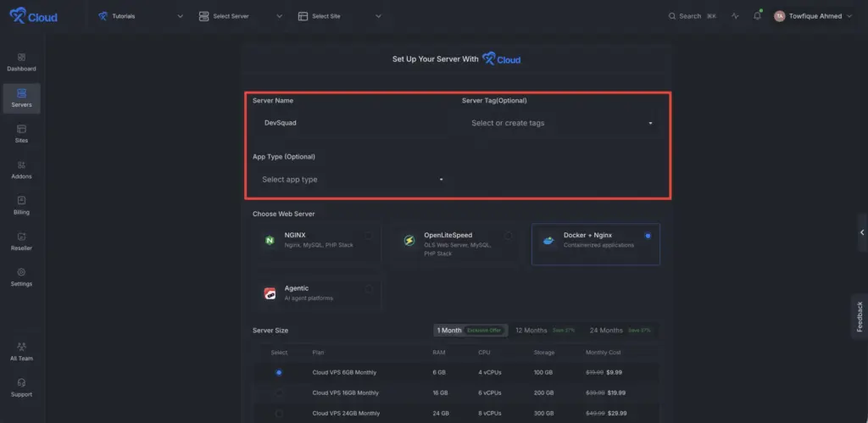The width and height of the screenshot is (868, 423).
Task: Select the NGINX web server radio
Action: [369, 236]
